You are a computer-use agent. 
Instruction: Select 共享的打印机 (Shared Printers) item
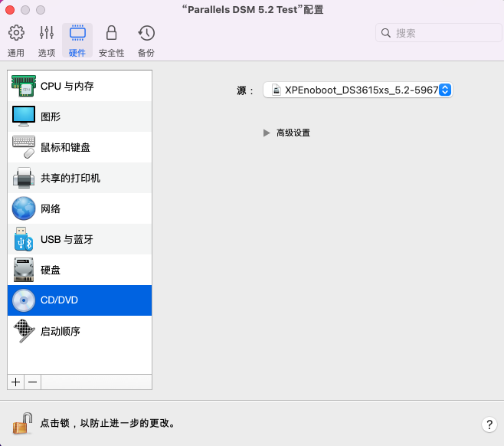(80, 178)
